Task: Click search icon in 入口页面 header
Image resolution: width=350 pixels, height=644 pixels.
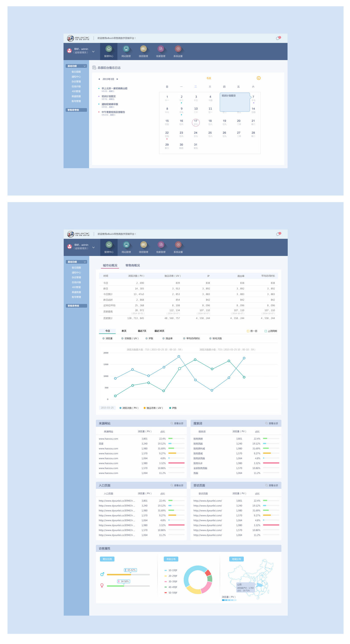Action: pos(172,486)
